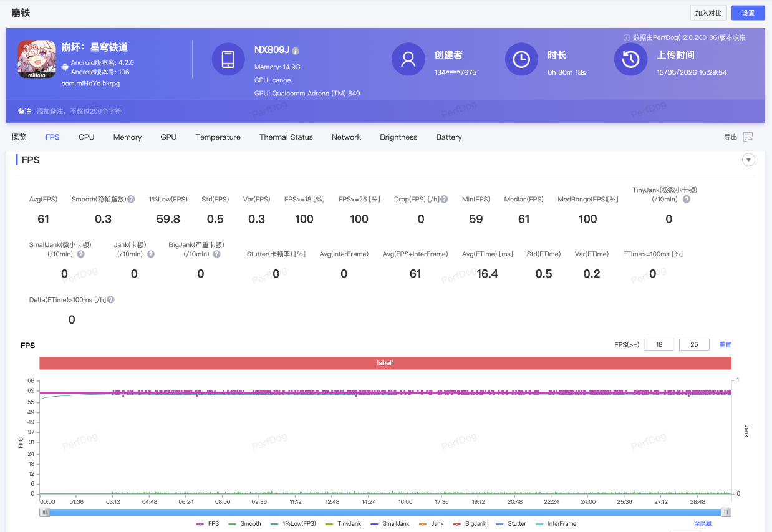Click the 全隐藏 hide-all link
The width and height of the screenshot is (772, 532).
click(703, 524)
